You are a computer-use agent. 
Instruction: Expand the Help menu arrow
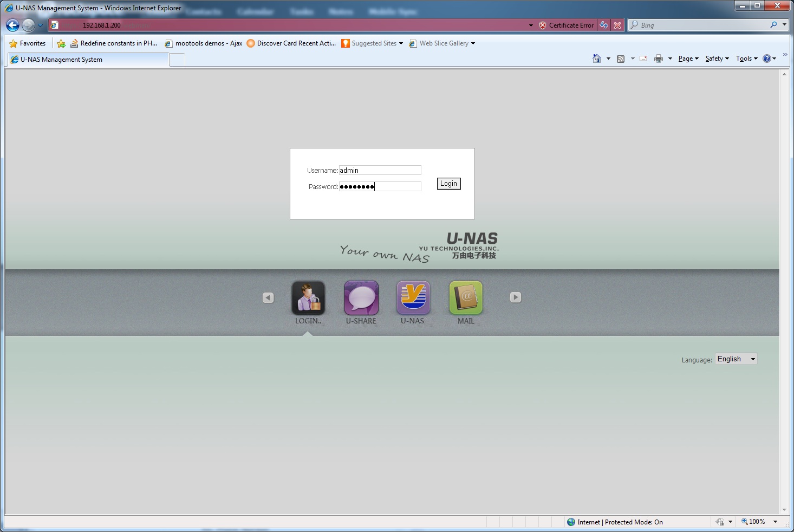[775, 59]
